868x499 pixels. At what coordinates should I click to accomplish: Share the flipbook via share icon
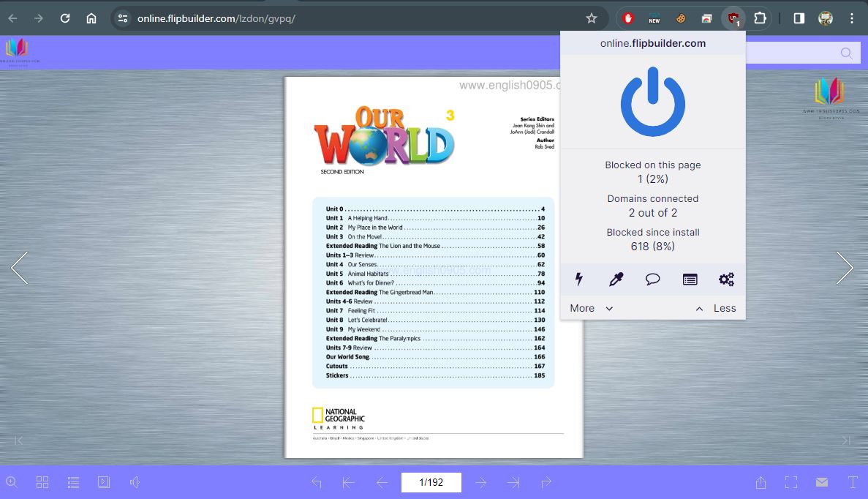point(761,482)
